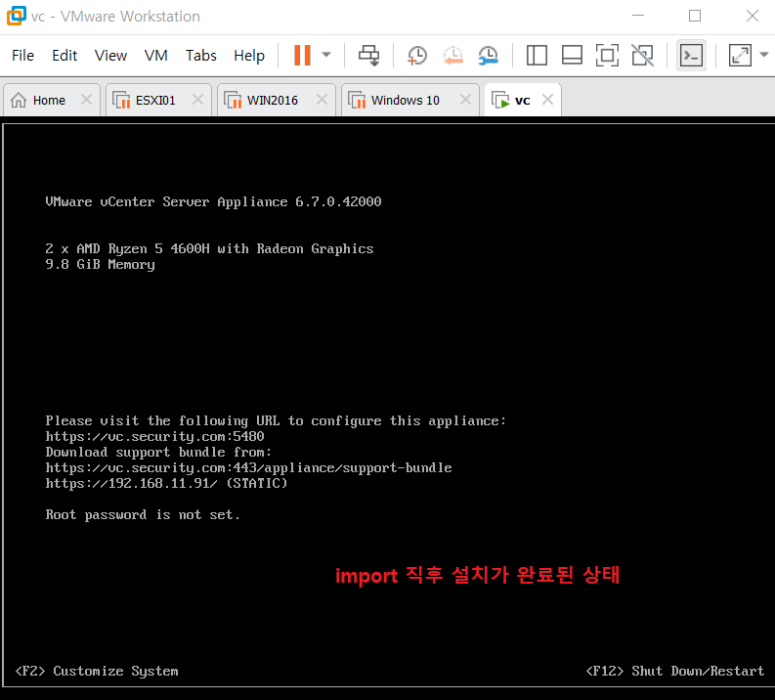Open the Edit menu

pos(65,56)
